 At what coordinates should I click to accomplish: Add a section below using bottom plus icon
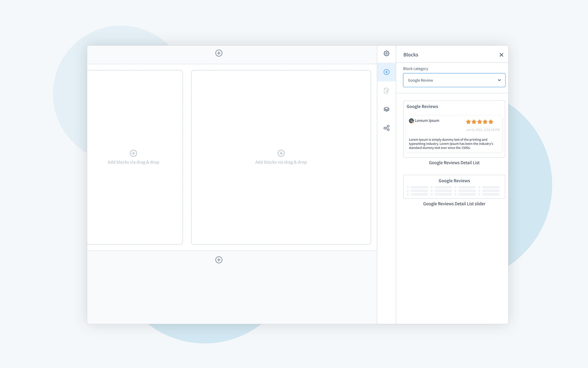click(x=219, y=260)
